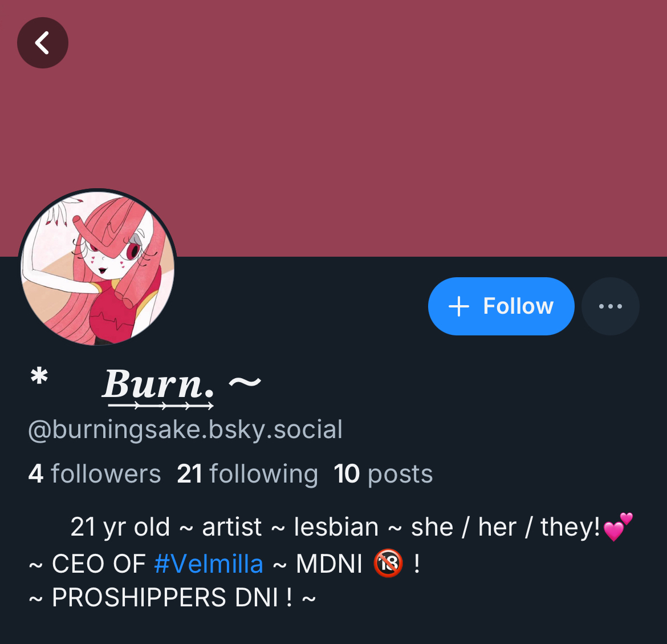The image size is (667, 644).
Task: Click the 10 posts count
Action: [383, 474]
